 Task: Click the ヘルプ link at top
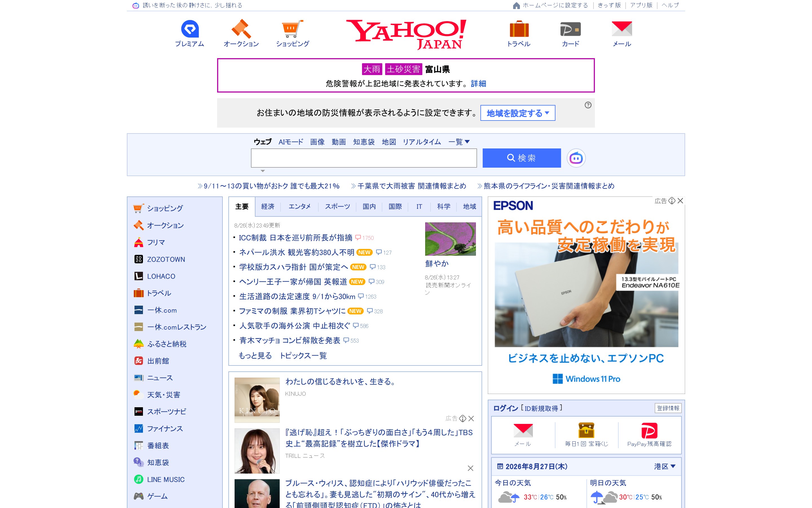point(670,5)
